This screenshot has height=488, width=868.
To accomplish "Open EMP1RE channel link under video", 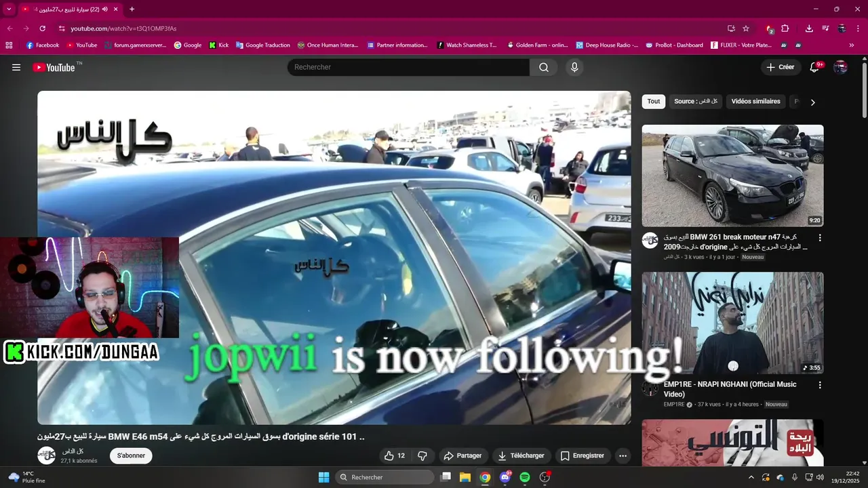I will [675, 405].
